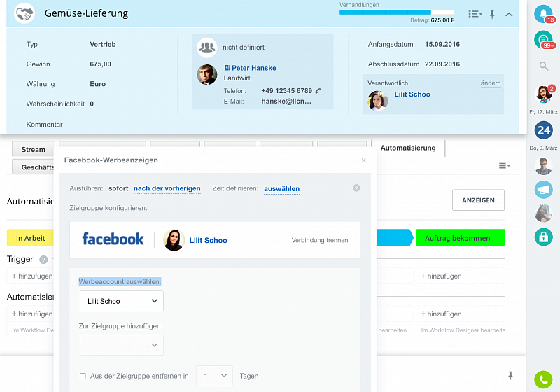Click the search magnifier icon

pyautogui.click(x=544, y=66)
